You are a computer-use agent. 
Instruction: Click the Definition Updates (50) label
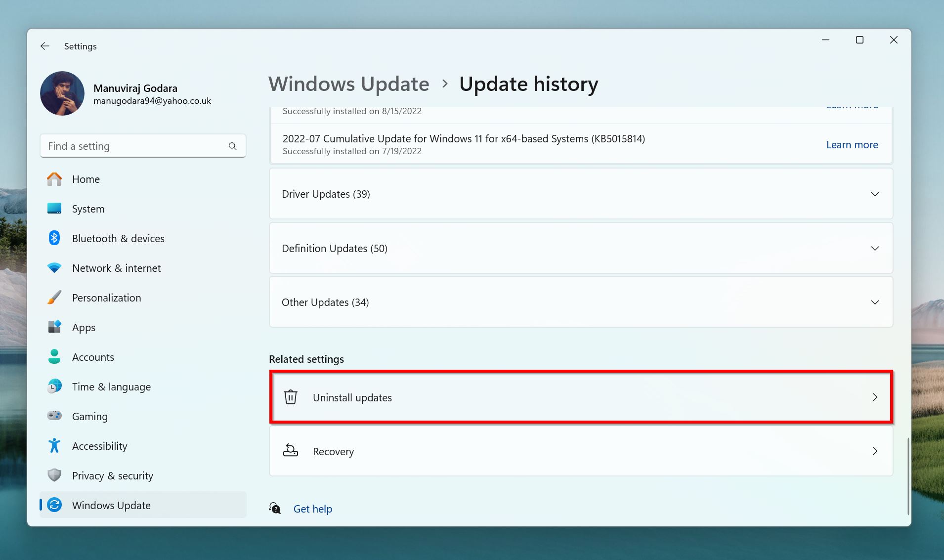pyautogui.click(x=335, y=248)
